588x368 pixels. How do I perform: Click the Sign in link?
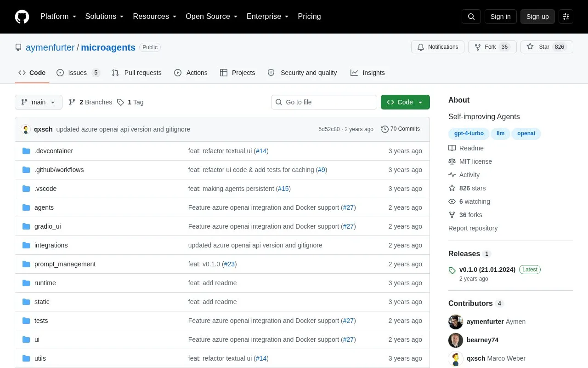(500, 17)
